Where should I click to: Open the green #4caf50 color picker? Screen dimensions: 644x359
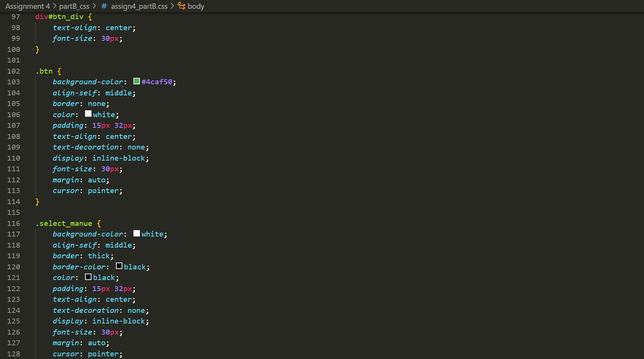[136, 81]
